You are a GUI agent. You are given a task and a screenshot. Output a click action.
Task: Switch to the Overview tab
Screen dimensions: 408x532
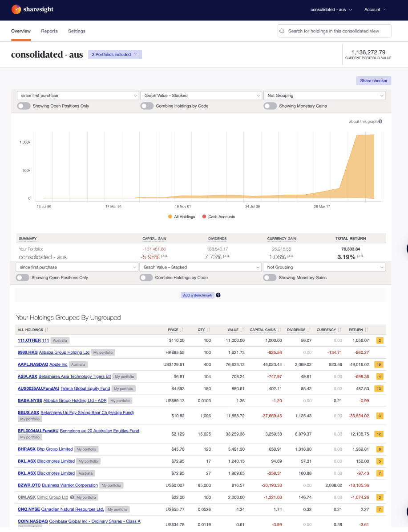[x=21, y=31]
